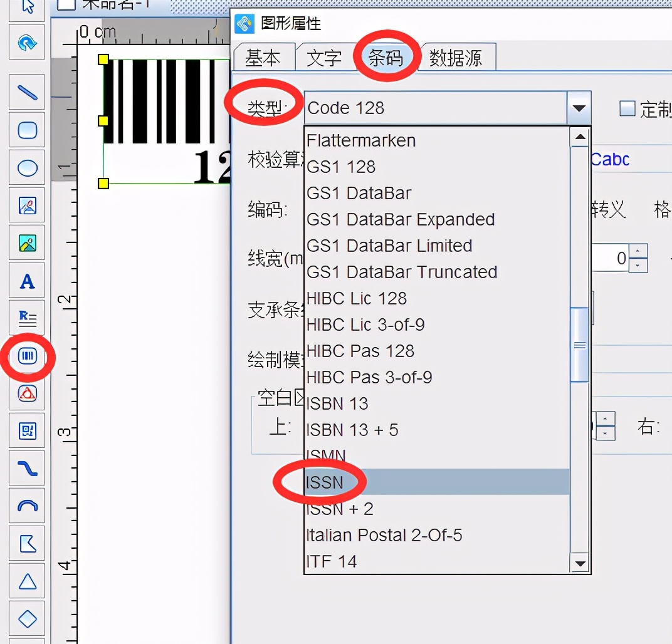The image size is (672, 644).
Task: Pick GS1 DataBar Limited
Action: tap(437, 246)
